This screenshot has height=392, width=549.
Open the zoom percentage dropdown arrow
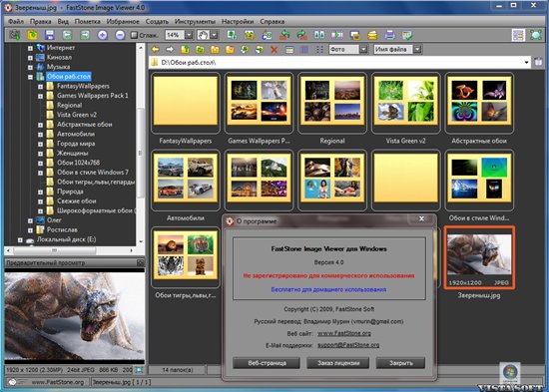click(x=189, y=35)
